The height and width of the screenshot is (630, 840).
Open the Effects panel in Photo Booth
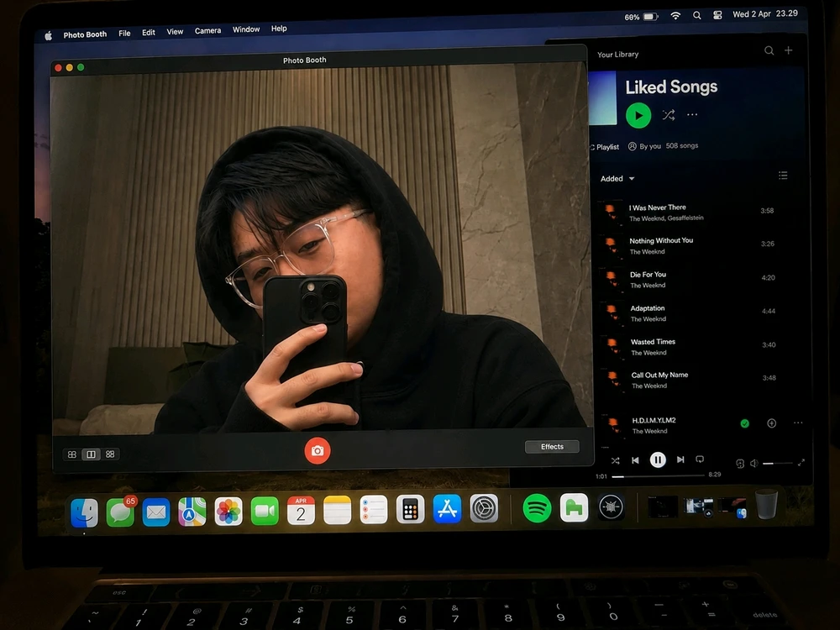pos(552,446)
